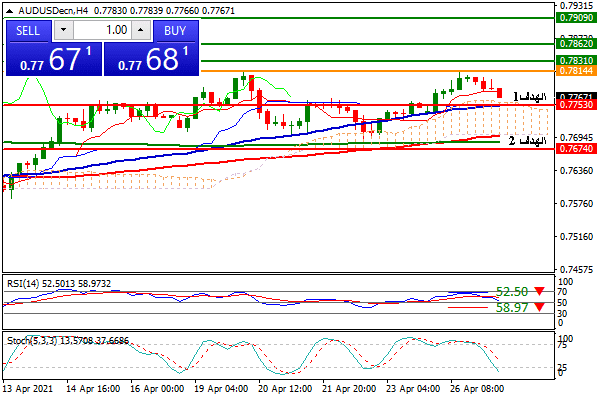Click the الهدف 2 target label

click(x=527, y=141)
